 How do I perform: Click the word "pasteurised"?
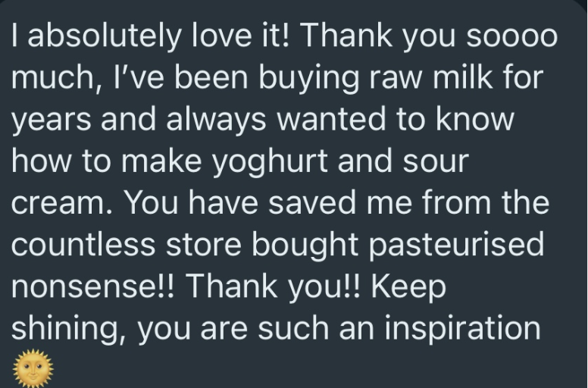[x=456, y=246]
